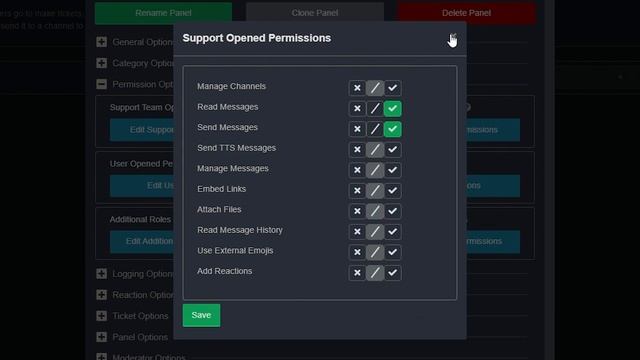Screen dimensions: 640x360
Task: Expand the Ticket Options section
Action: coord(102,316)
